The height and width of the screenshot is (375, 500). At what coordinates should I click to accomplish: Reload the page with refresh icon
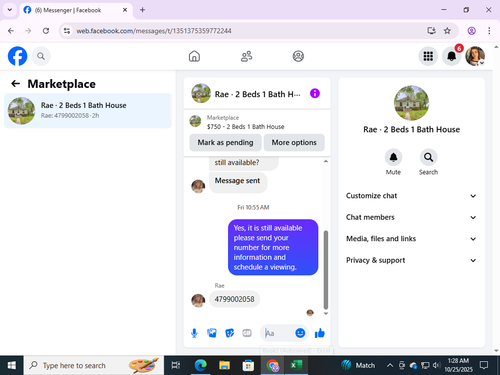46,31
